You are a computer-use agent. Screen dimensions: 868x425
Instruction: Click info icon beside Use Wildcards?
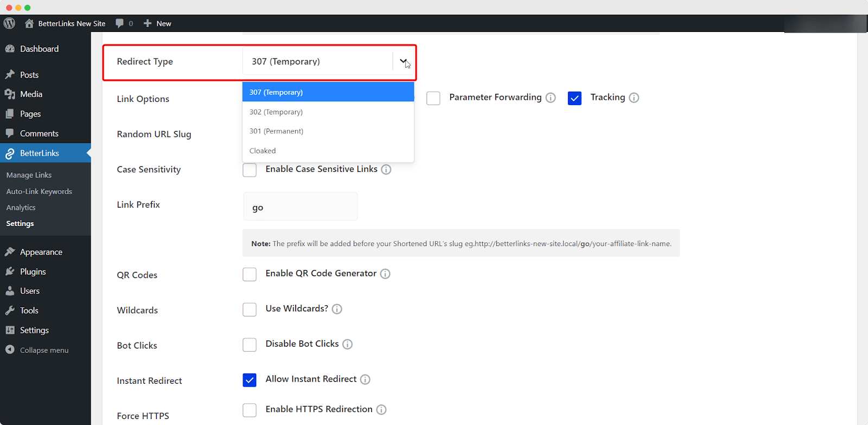337,309
